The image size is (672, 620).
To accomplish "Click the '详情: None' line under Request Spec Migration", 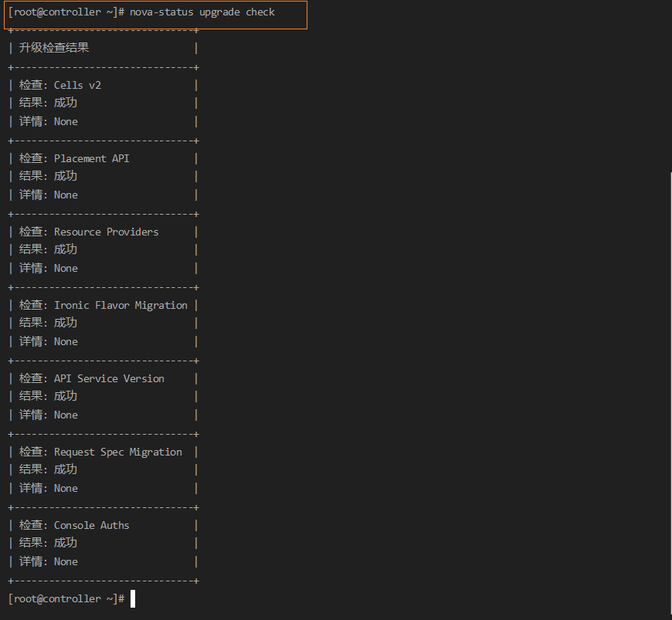I will tap(49, 488).
